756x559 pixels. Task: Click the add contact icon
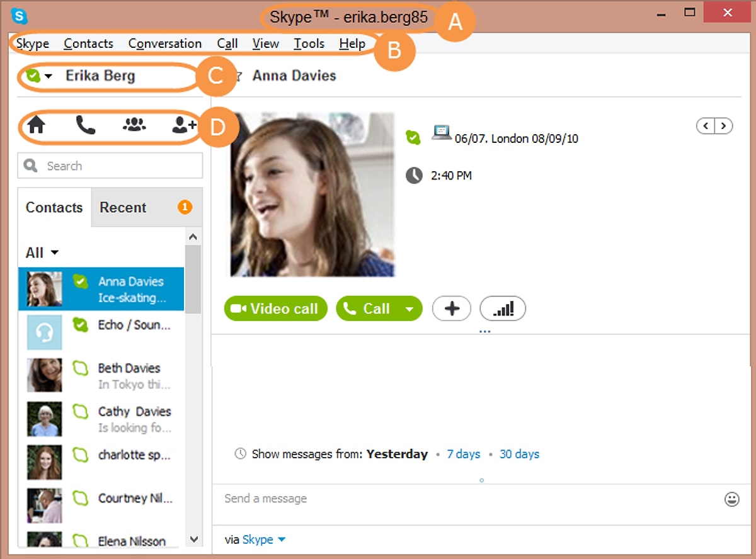tap(184, 125)
